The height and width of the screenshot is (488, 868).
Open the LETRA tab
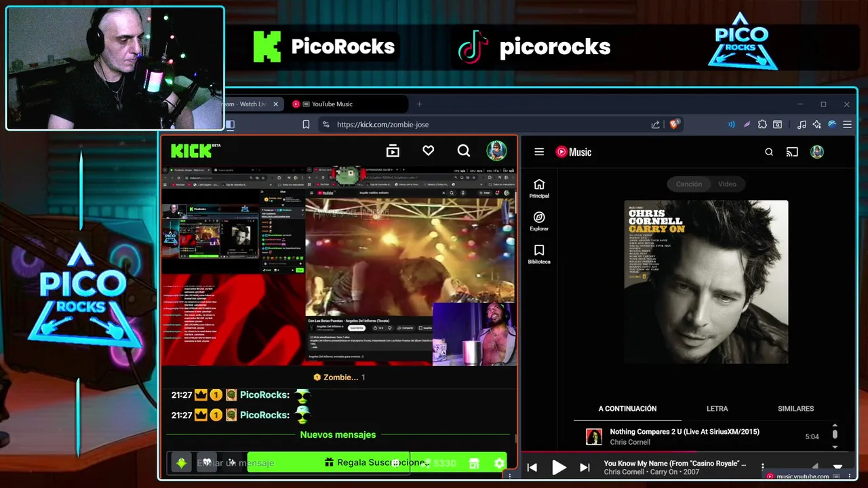717,409
